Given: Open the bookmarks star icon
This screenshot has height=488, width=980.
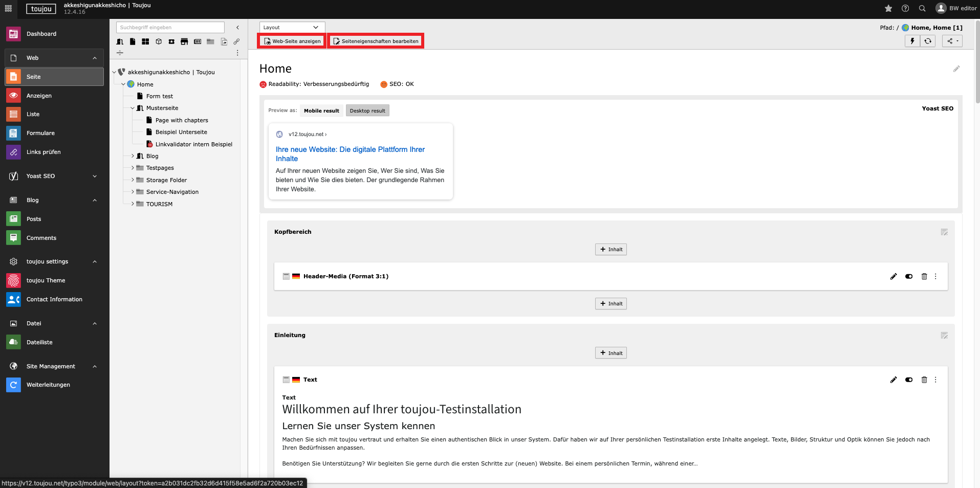Looking at the screenshot, I should tap(888, 8).
